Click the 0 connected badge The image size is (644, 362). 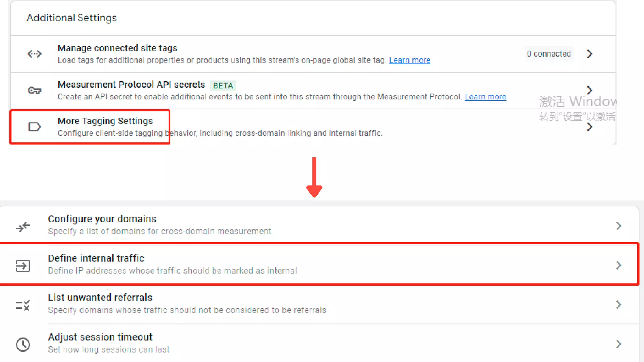(x=549, y=54)
